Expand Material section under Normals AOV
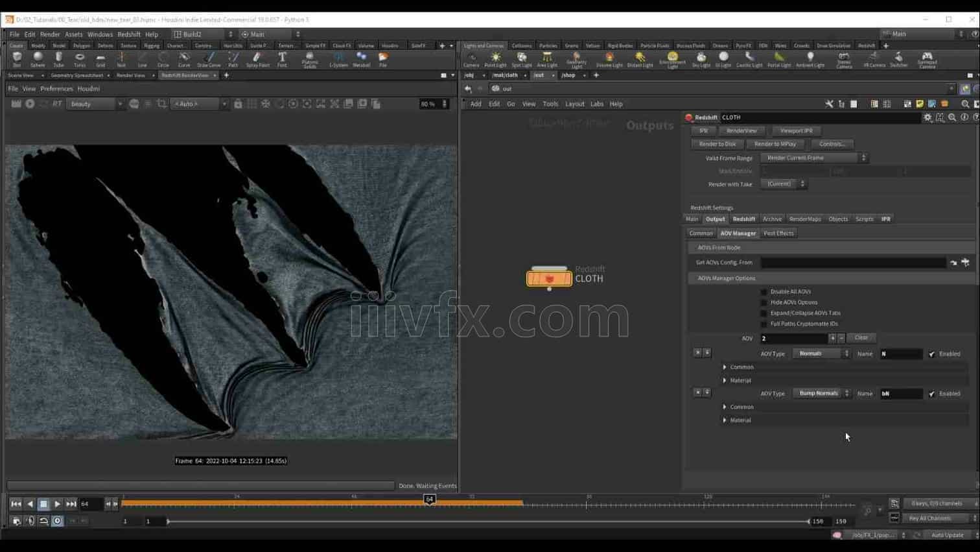 [x=725, y=381]
